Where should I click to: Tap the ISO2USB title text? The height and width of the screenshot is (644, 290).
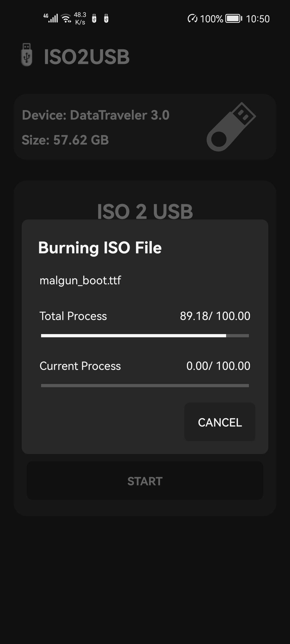point(87,57)
